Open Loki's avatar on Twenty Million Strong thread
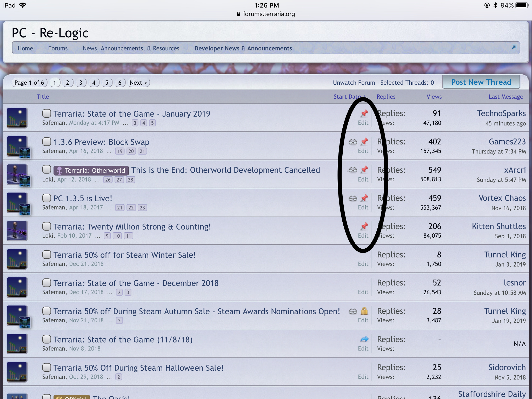Screen dimensions: 532x399 click(17, 231)
